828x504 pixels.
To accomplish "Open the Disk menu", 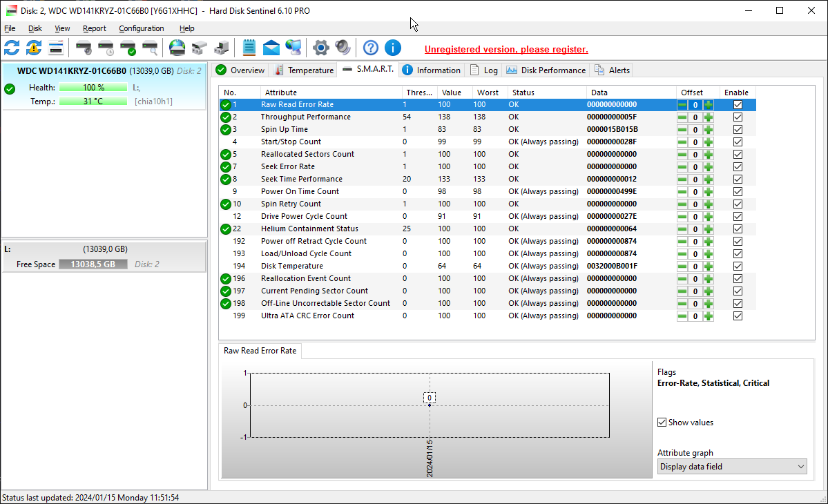I will (x=35, y=28).
